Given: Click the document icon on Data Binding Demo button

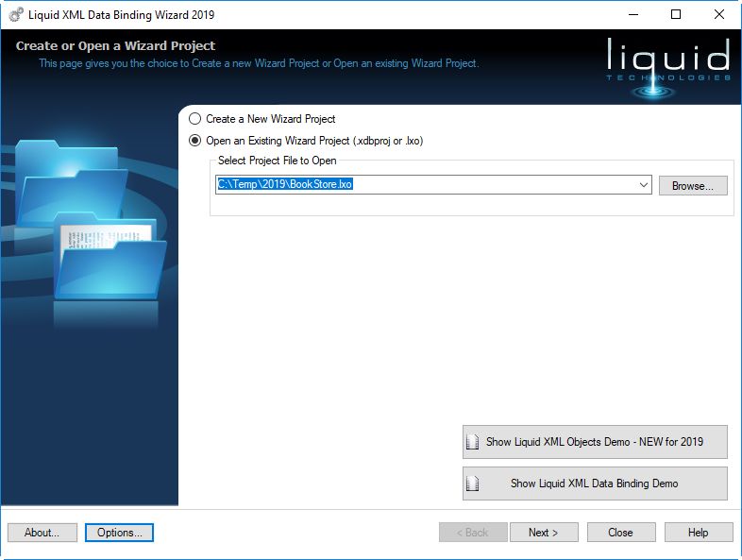Looking at the screenshot, I should (472, 484).
